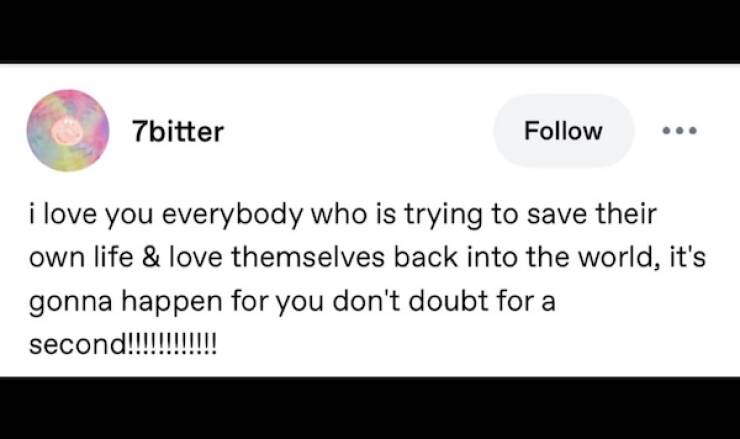Click the word 'love' at the post start
This screenshot has width=740, height=439.
coord(69,216)
